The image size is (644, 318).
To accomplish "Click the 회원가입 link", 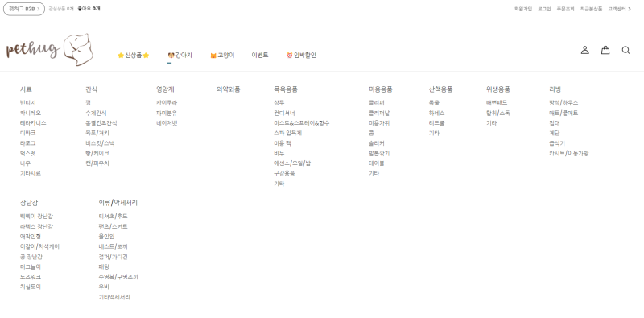I will (523, 9).
